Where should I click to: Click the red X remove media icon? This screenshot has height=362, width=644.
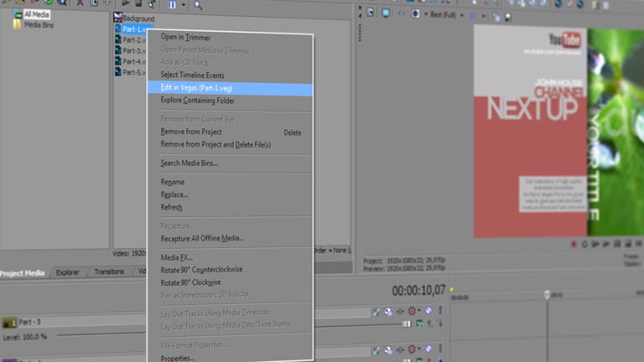[x=80, y=3]
